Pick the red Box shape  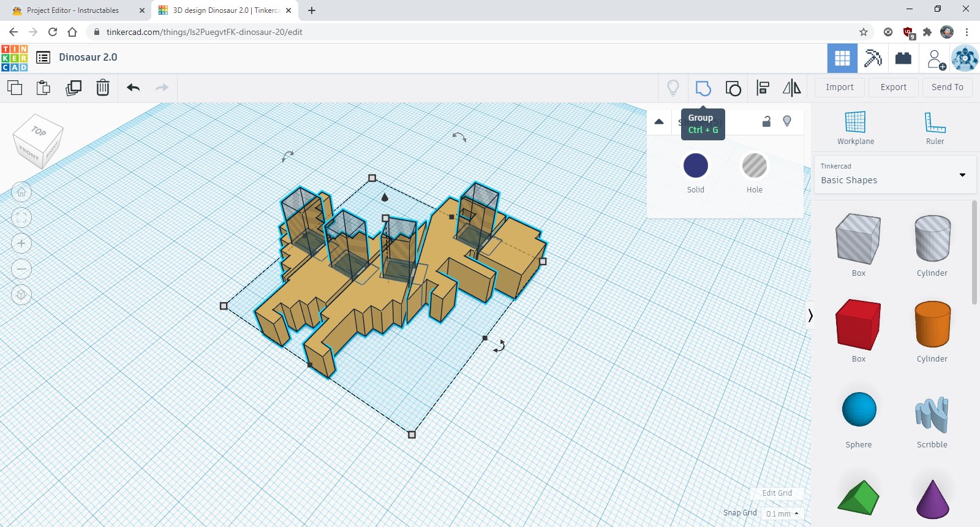[858, 325]
